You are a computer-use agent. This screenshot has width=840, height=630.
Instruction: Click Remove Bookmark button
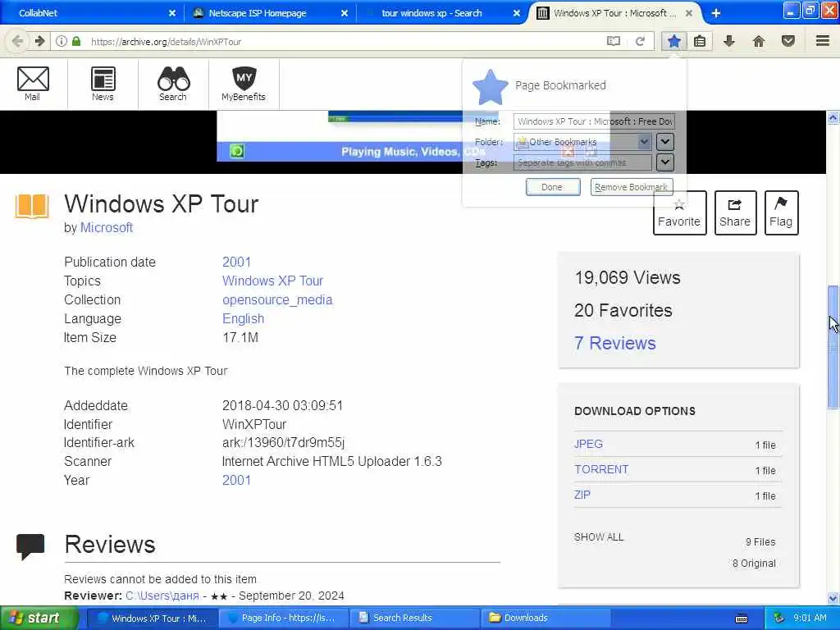[631, 187]
